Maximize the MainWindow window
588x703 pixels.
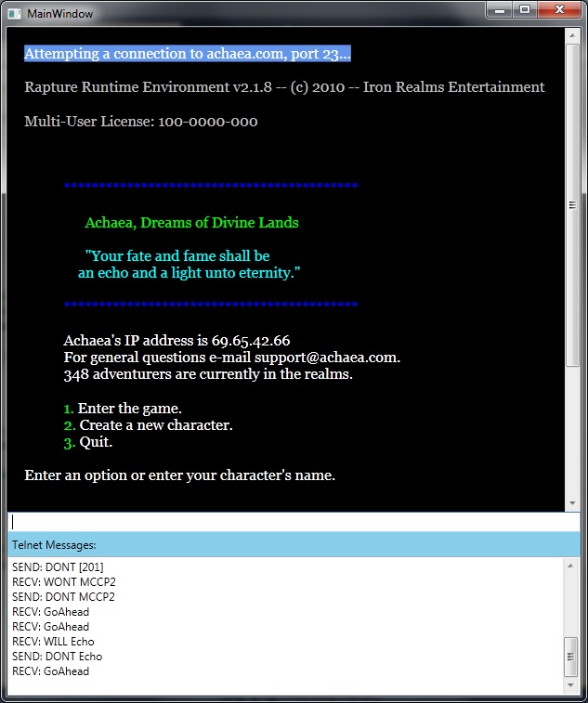pyautogui.click(x=525, y=10)
